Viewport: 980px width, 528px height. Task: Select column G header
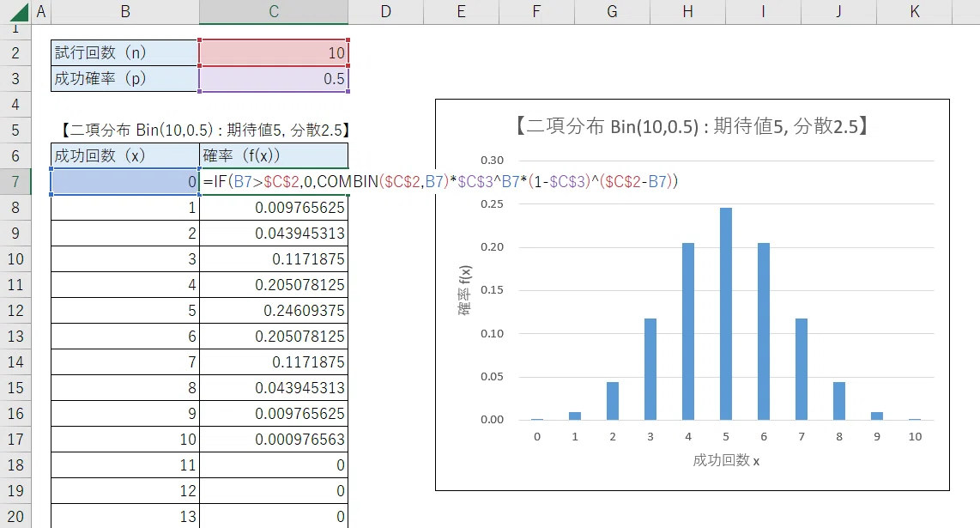click(x=612, y=12)
